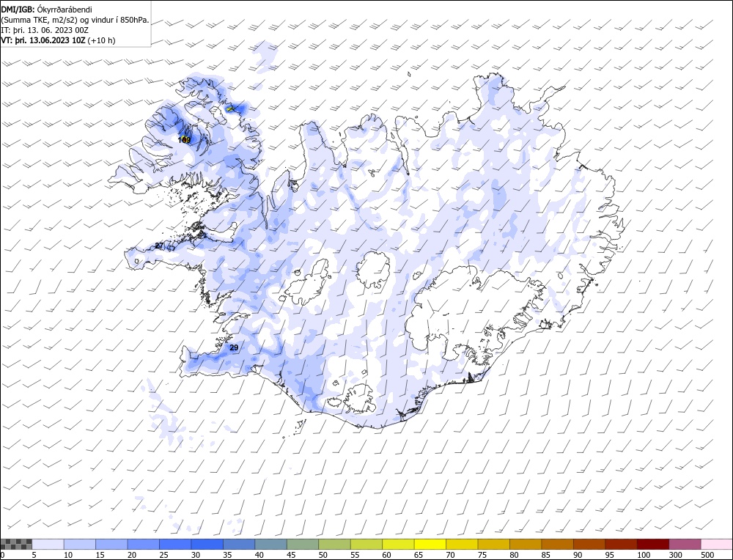Click the '300' legend scale label
This screenshot has height=560, width=733.
click(675, 555)
